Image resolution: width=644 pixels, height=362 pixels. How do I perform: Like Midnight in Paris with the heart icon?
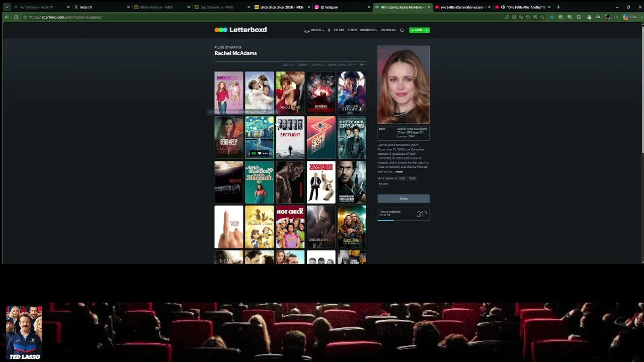tap(259, 153)
